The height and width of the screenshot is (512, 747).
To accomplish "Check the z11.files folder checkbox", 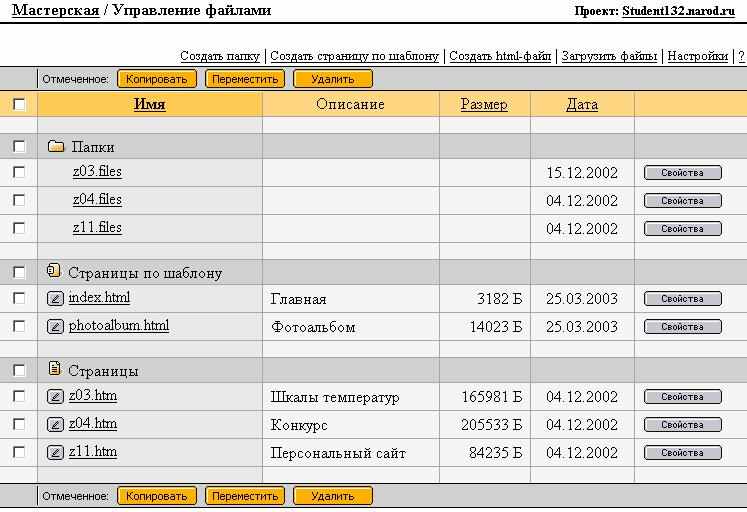I will (19, 228).
